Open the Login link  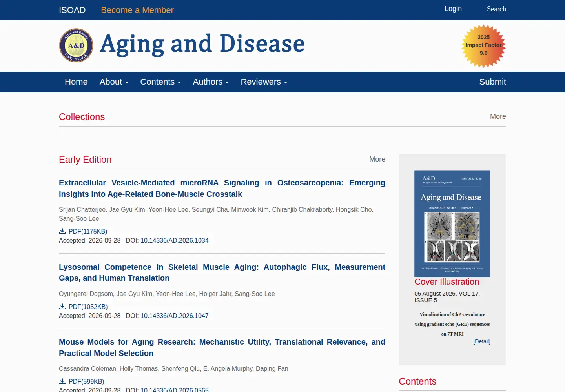tap(453, 9)
